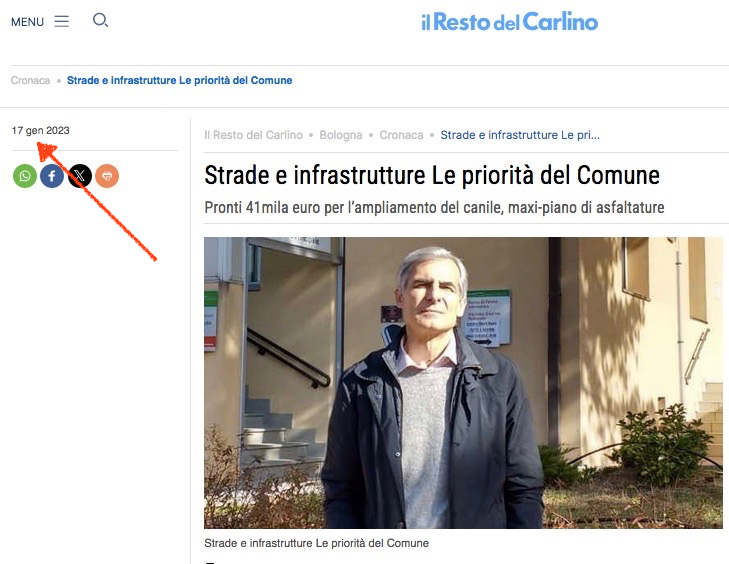Click the 17 gen 2023 date

(40, 131)
